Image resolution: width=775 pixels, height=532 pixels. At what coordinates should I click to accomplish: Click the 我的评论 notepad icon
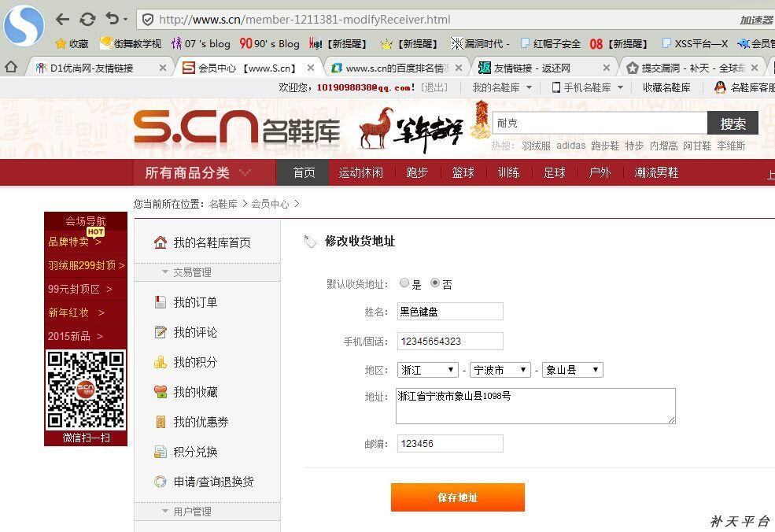tap(161, 332)
